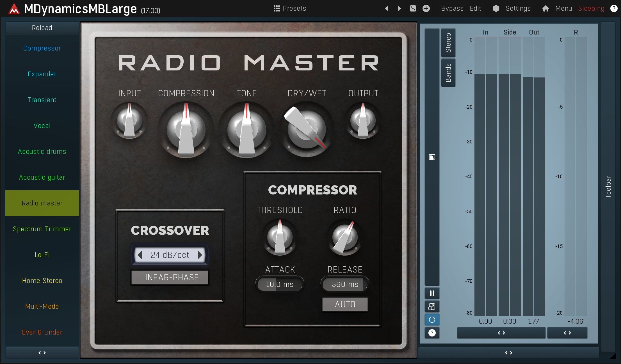Screen dimensions: 621x364
Task: Toggle the Bypass option
Action: coord(452,8)
